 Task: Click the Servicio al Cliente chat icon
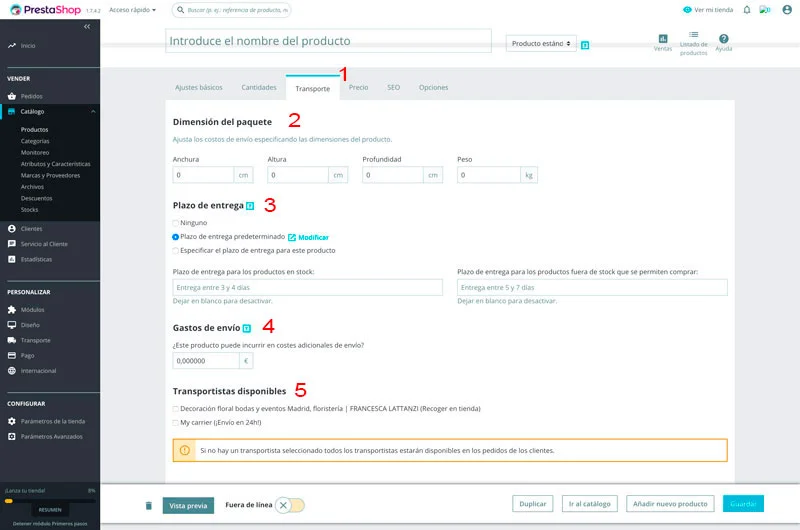pos(12,244)
